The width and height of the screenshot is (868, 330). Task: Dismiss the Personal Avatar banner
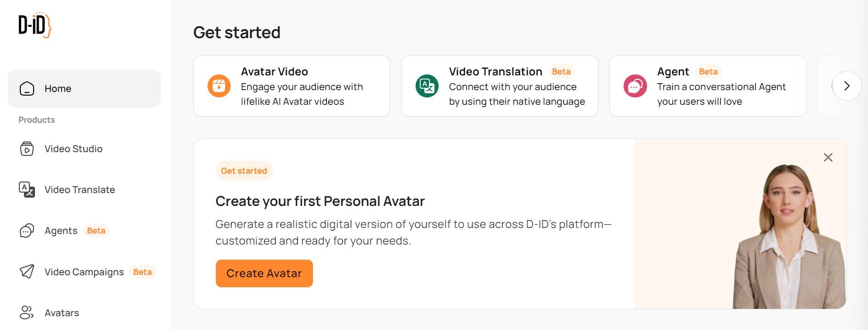[x=828, y=158]
